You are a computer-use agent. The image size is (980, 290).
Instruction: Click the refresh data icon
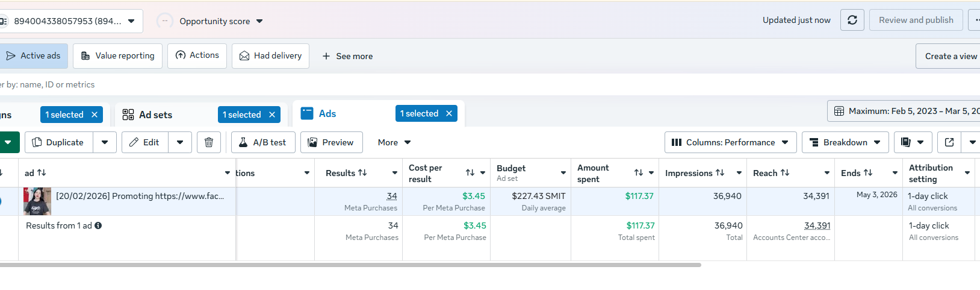[x=852, y=20]
